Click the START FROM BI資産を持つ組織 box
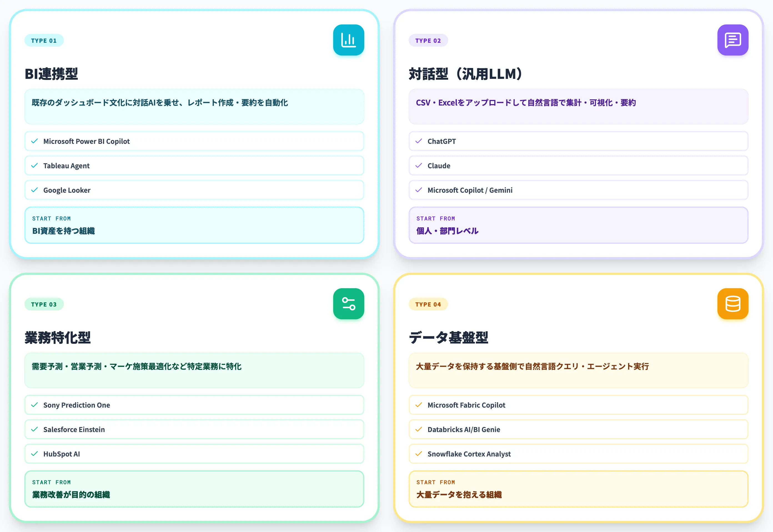 click(x=194, y=225)
